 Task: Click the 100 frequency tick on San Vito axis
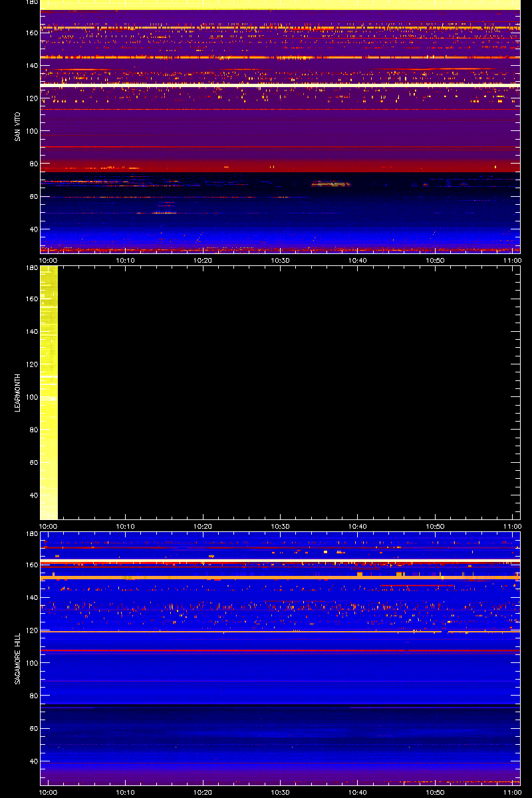coord(31,131)
